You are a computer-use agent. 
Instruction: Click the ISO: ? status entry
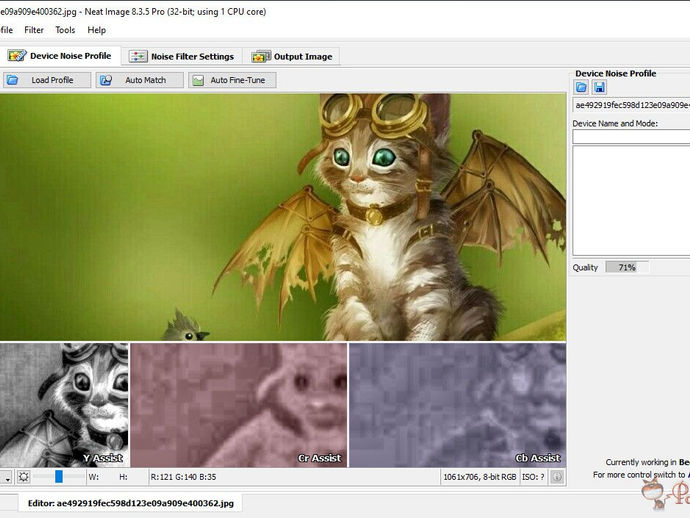pos(533,477)
